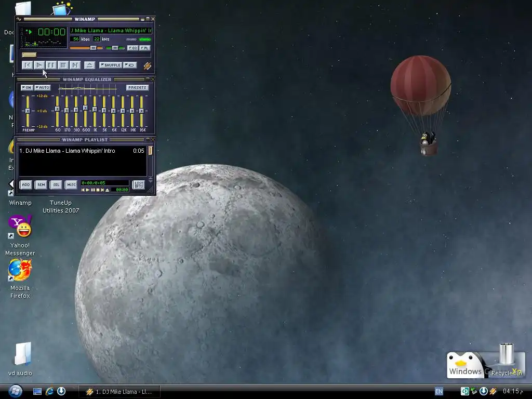Click the 12K band slider handle
The image size is (532, 399).
pyautogui.click(x=123, y=111)
